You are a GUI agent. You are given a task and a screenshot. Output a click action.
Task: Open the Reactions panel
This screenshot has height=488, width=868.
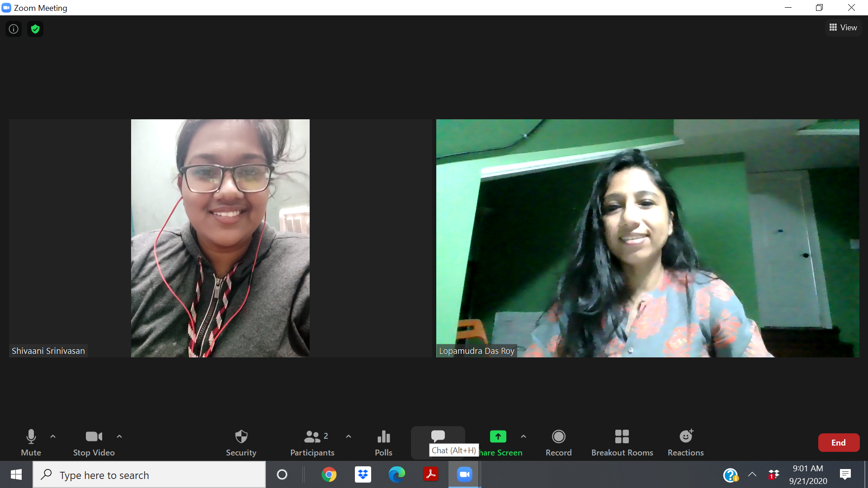tap(685, 436)
